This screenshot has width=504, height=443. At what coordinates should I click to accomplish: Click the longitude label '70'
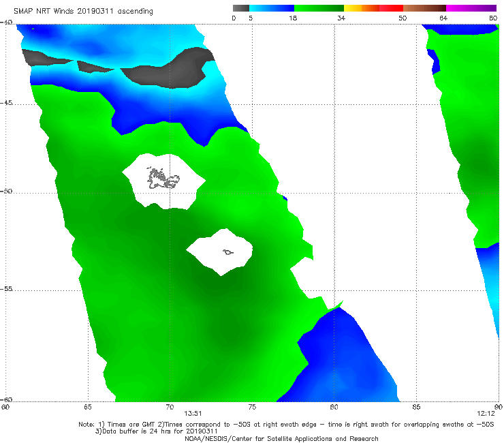170,407
